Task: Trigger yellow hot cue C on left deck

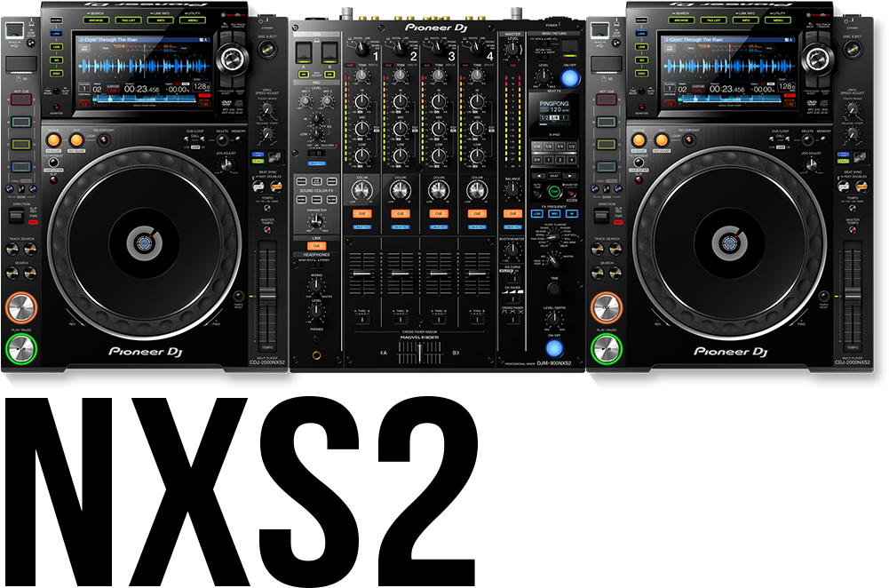Action: (21, 144)
